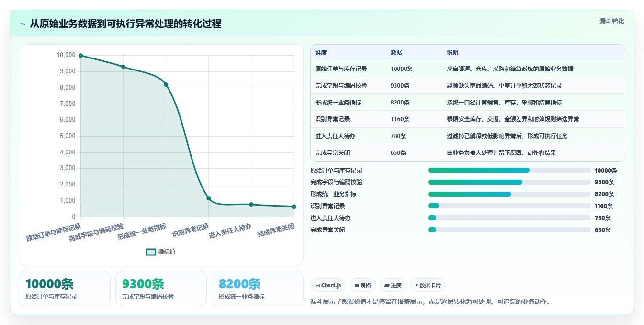Click progress bar for 完成字段与编码校验
Screen dimensions: 644x325
[x=509, y=182]
